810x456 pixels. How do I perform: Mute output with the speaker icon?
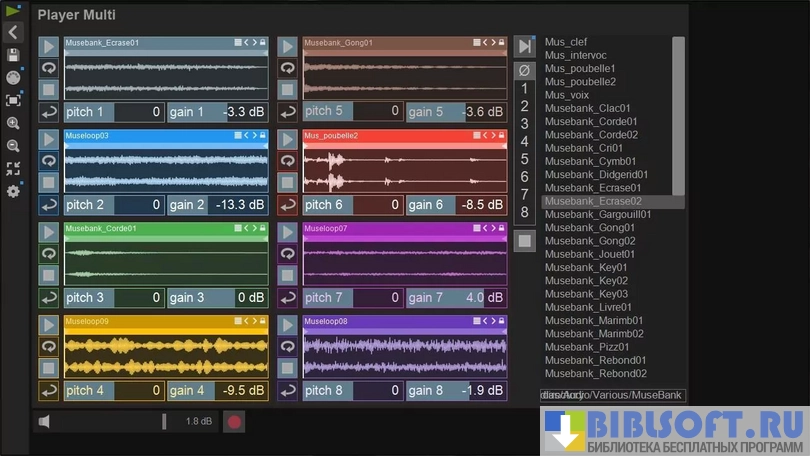coord(44,422)
